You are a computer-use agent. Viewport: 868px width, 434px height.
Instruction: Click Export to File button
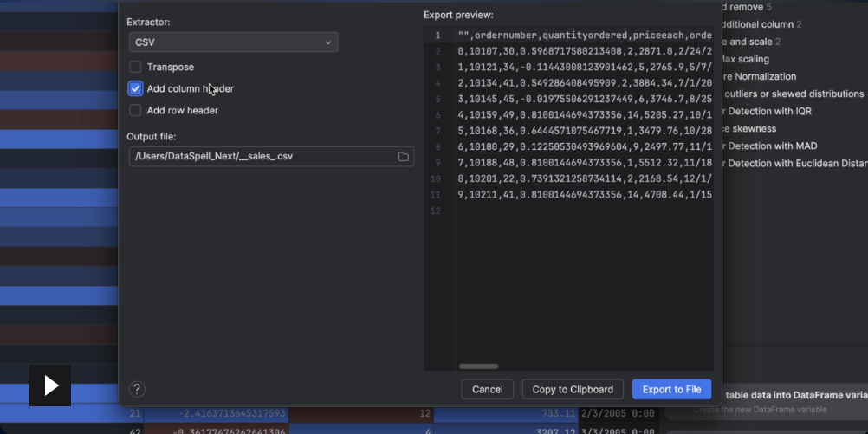[x=670, y=389]
